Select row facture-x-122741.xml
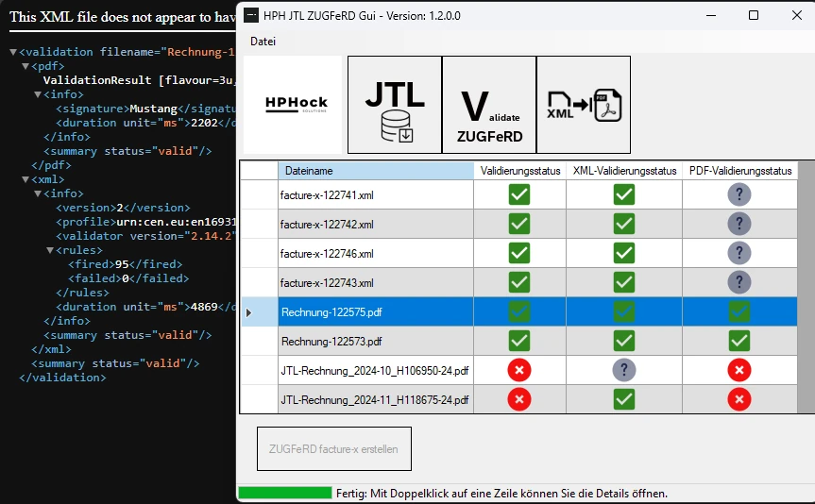 pyautogui.click(x=519, y=194)
